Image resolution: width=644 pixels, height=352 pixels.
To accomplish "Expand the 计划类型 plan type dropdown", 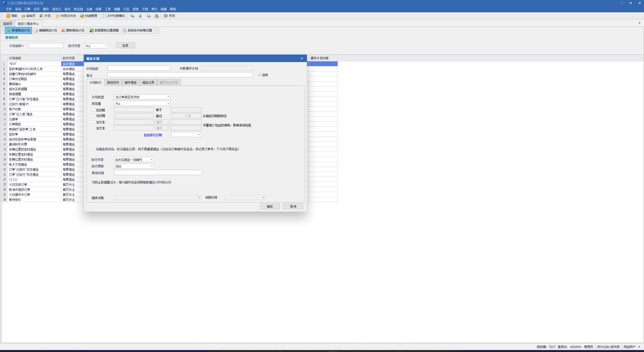I will coord(168,97).
